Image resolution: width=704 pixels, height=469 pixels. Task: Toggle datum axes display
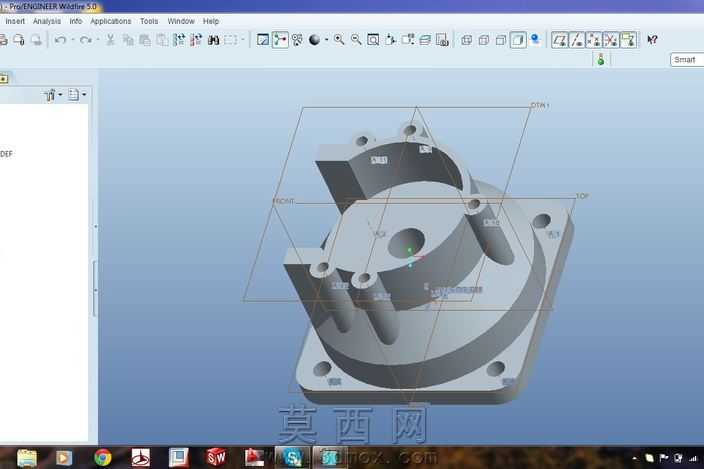(x=576, y=40)
